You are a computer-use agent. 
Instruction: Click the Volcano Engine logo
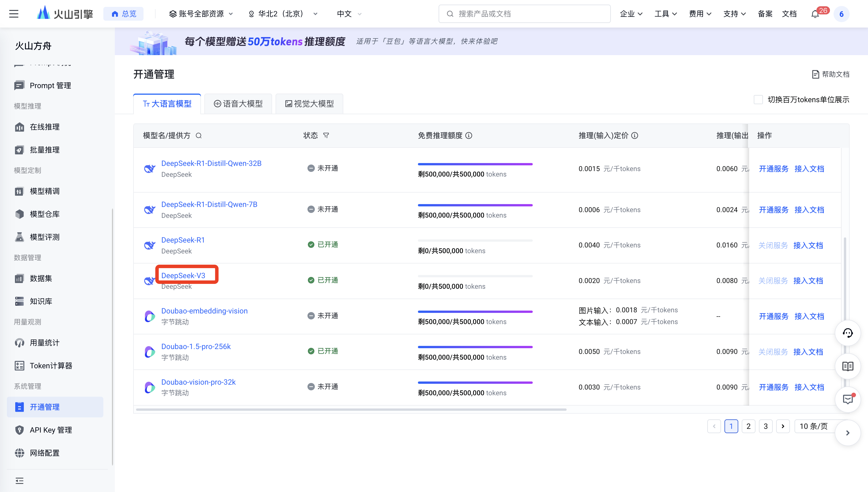65,13
